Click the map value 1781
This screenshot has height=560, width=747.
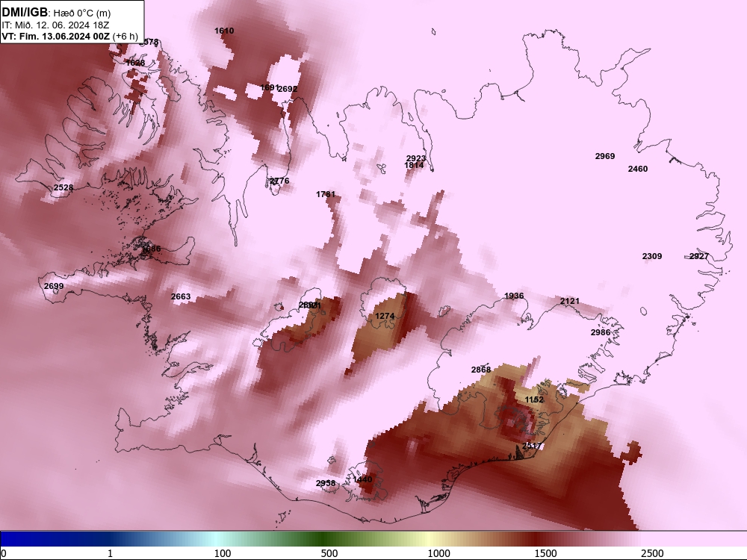click(326, 194)
